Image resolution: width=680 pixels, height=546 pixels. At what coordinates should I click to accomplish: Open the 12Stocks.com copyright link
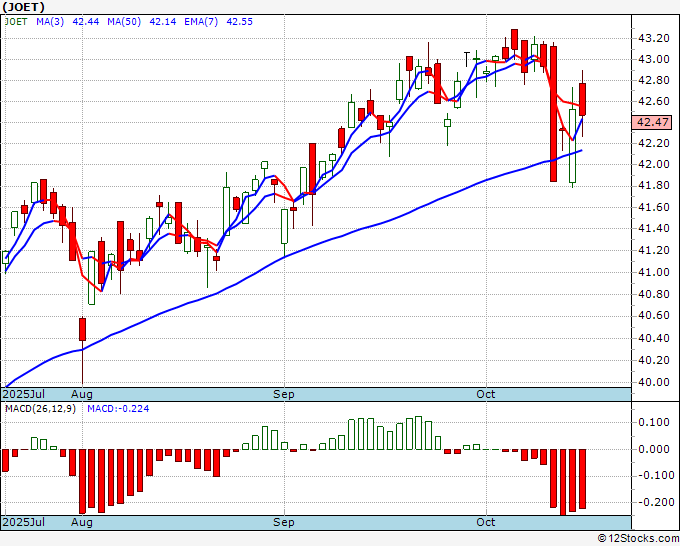pyautogui.click(x=638, y=539)
